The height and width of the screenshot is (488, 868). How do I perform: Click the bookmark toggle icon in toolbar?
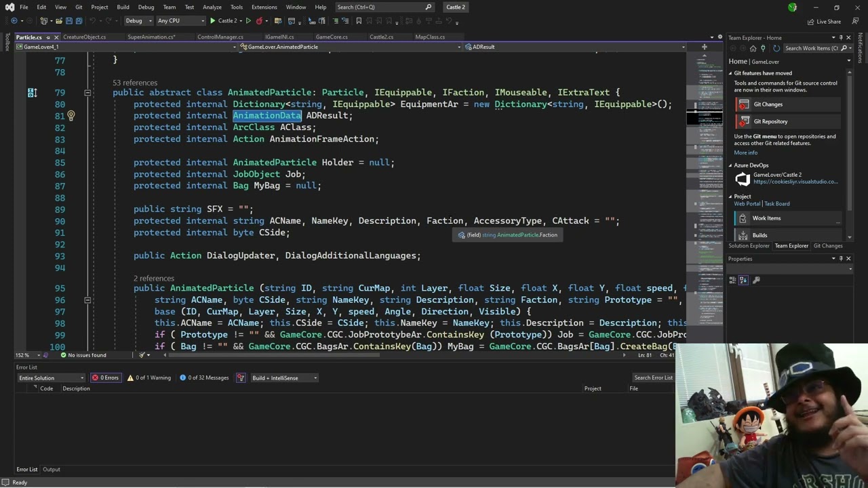359,21
